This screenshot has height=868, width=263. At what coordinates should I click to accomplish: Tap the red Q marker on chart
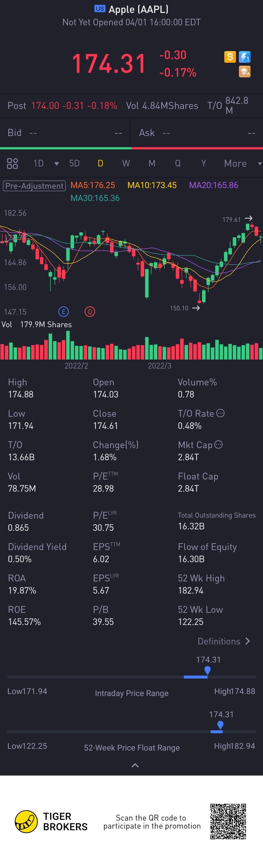click(90, 312)
